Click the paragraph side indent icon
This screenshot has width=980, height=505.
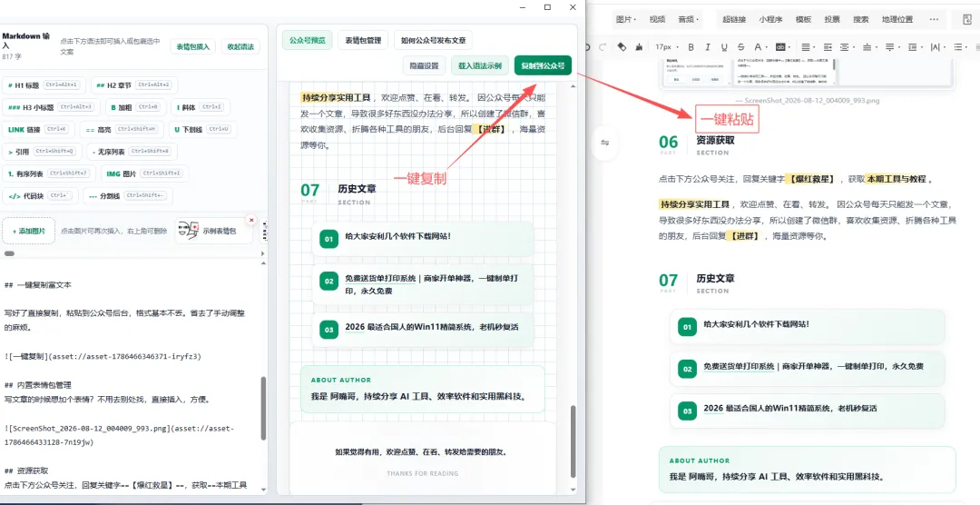click(845, 47)
